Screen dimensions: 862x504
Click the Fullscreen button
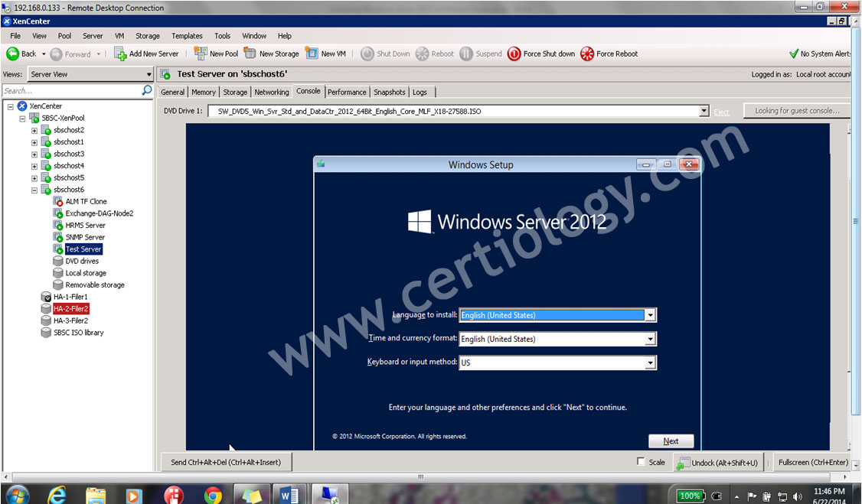click(x=813, y=462)
